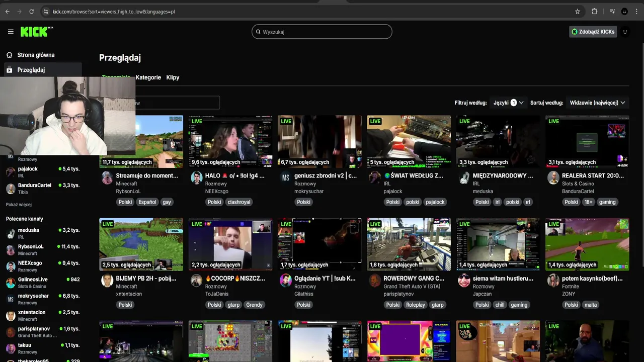Select Przeglądaj in the sidebar

42,70
